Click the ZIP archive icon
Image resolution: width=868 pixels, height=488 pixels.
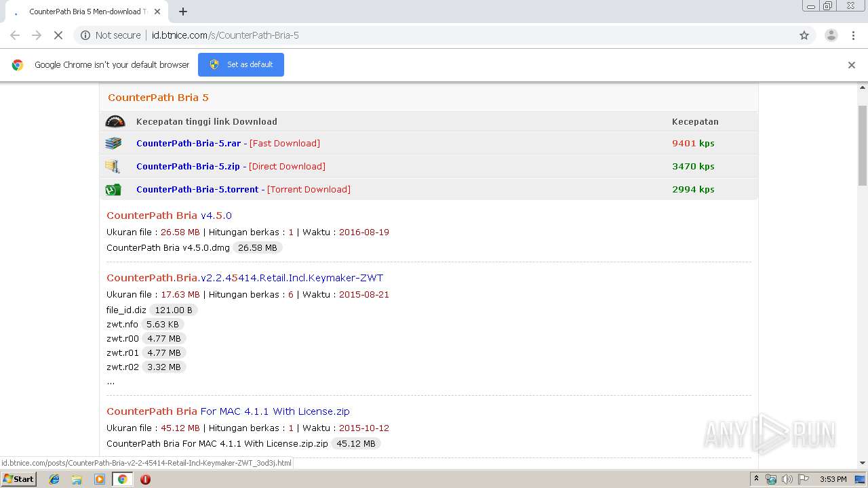[113, 166]
